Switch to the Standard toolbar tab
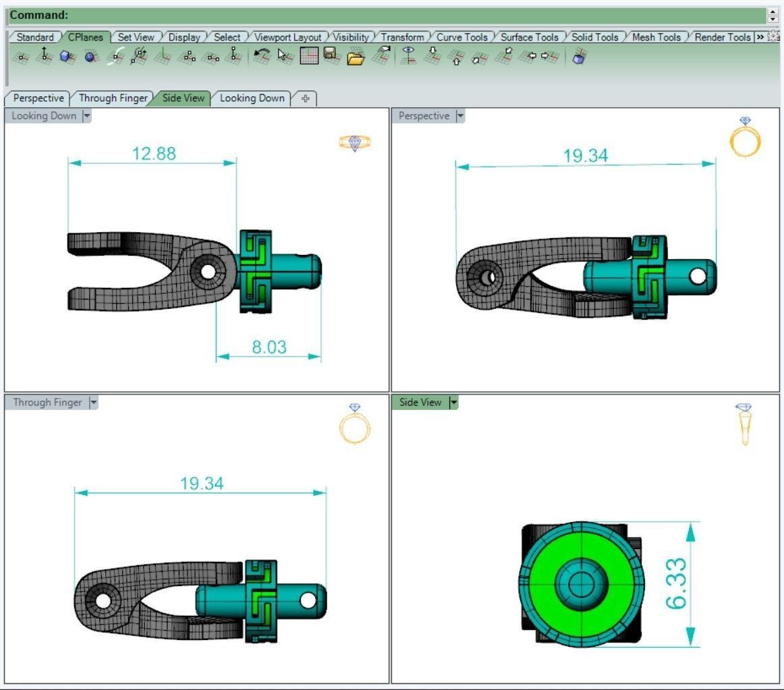784x690 pixels. coord(35,37)
